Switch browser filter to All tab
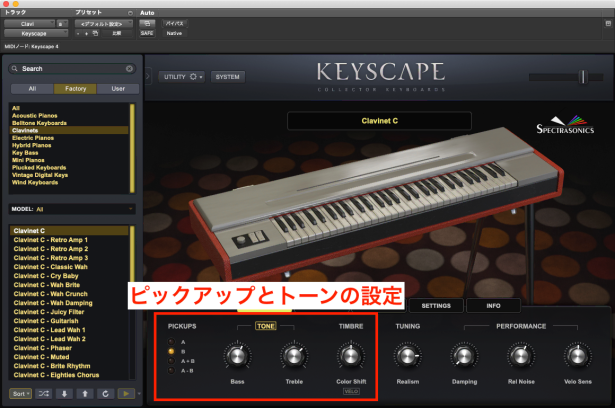Image resolution: width=615 pixels, height=408 pixels. pyautogui.click(x=32, y=89)
